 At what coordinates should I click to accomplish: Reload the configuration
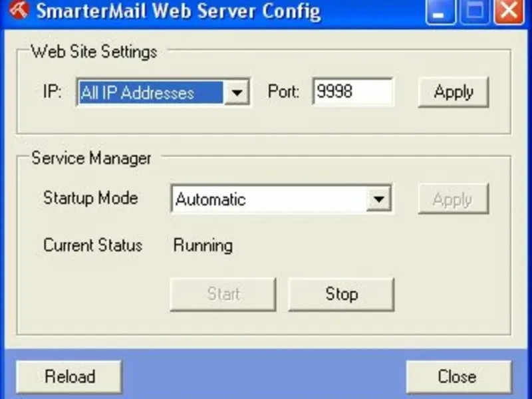pos(69,376)
